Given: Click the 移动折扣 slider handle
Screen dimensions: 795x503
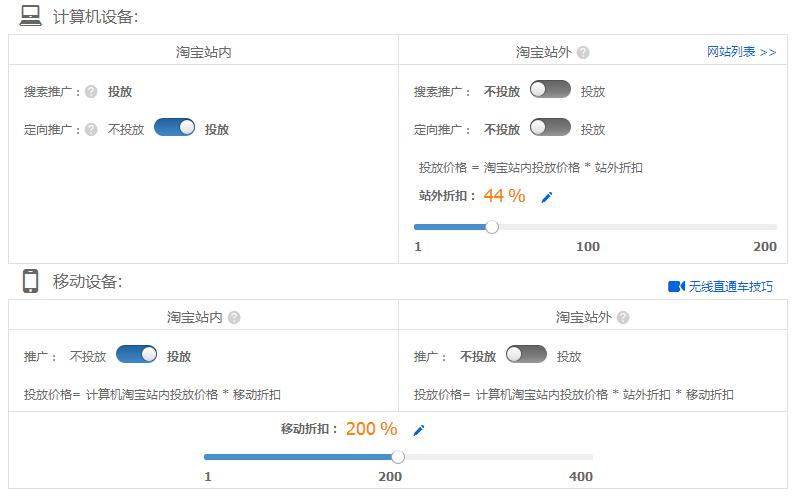Looking at the screenshot, I should 398,457.
